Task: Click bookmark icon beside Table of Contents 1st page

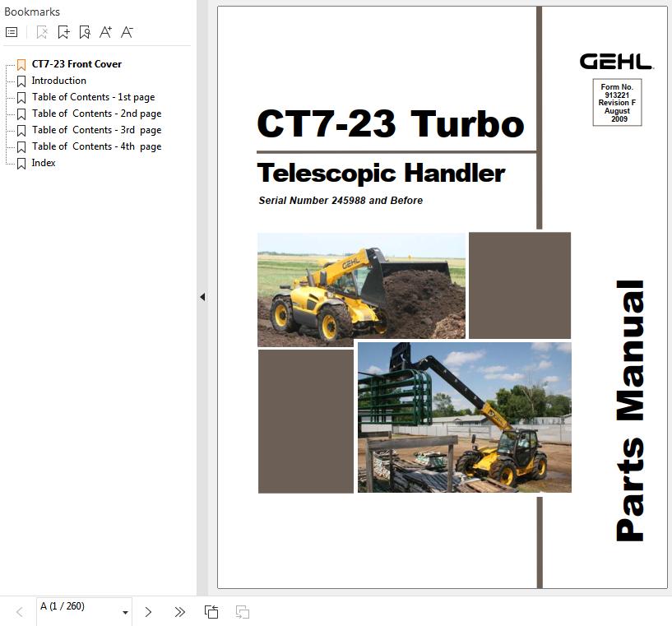Action: (x=21, y=98)
